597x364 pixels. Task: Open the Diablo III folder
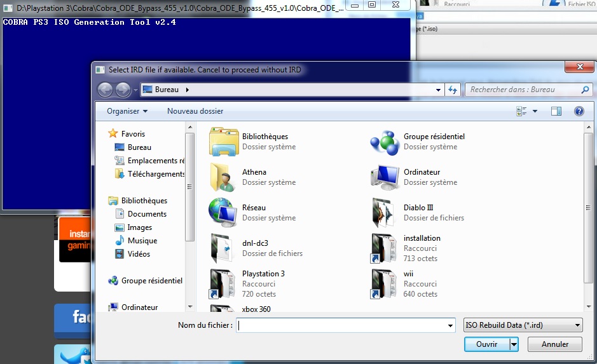click(385, 213)
